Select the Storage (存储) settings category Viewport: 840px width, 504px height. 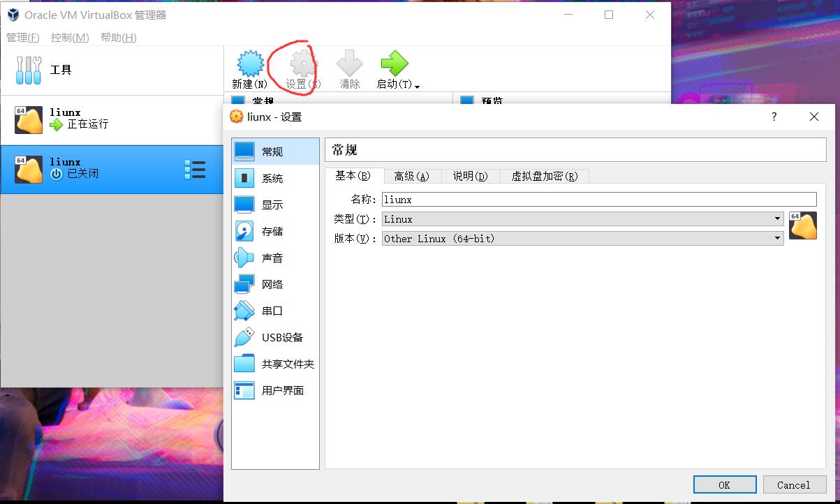click(x=276, y=231)
